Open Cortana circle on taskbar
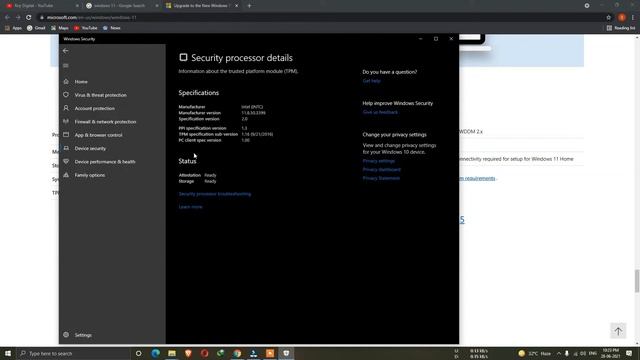The width and height of the screenshot is (640, 360). pos(139,353)
